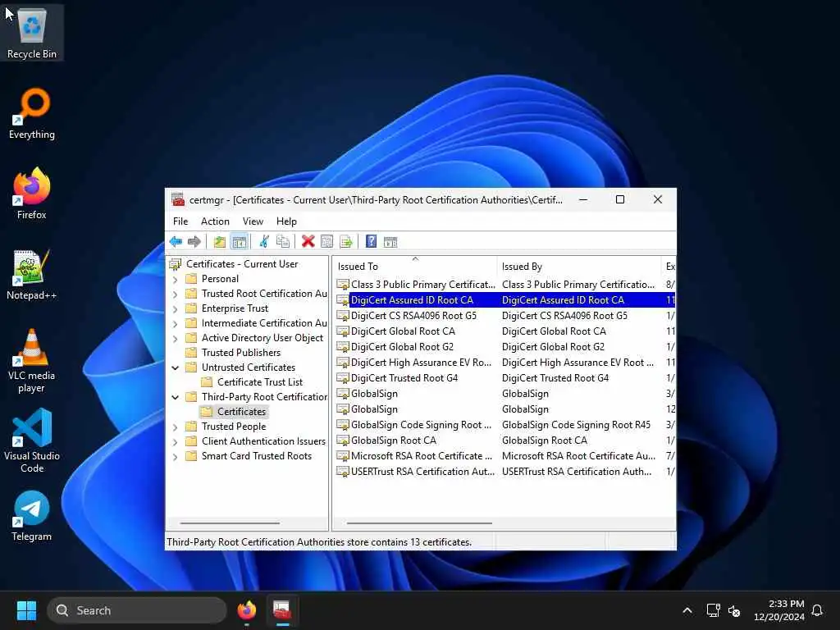Expand the Trusted People node
840x630 pixels.
tap(176, 427)
